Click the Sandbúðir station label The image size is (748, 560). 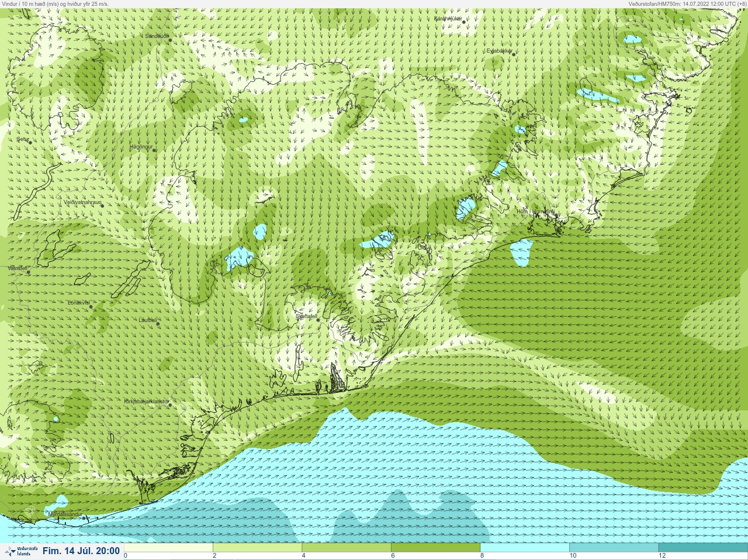coord(157,36)
